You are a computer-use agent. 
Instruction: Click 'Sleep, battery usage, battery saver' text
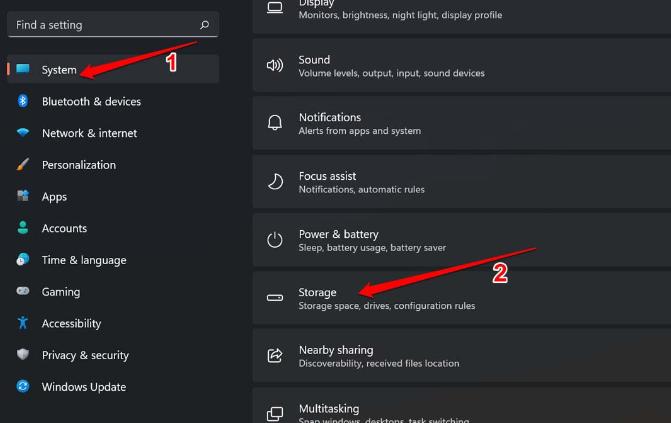click(x=372, y=248)
